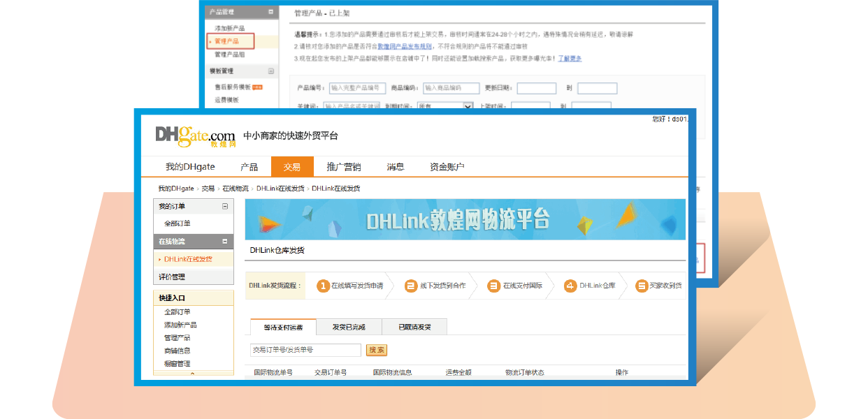Click step 4 icon DHLink仓库
The width and height of the screenshot is (868, 419).
[570, 286]
